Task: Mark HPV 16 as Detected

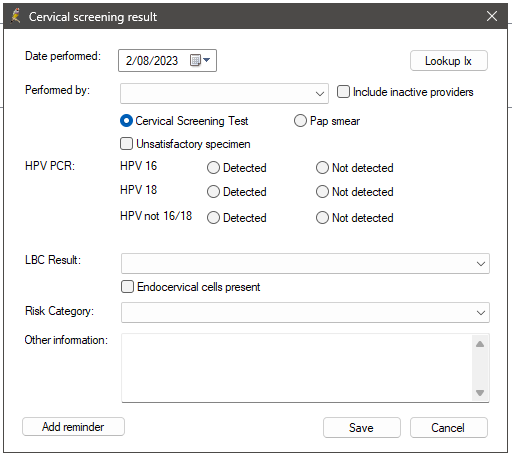Action: (213, 168)
